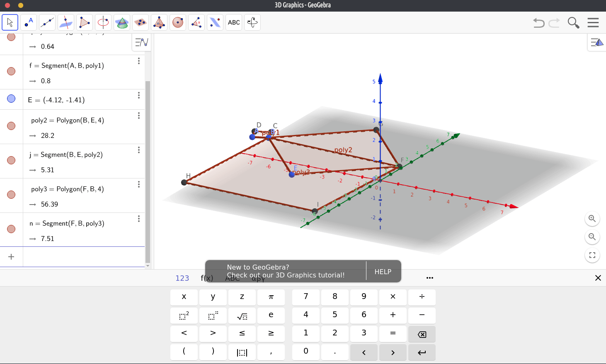Screen dimensions: 606x364
Task: Click the absolute value key
Action: point(242,352)
